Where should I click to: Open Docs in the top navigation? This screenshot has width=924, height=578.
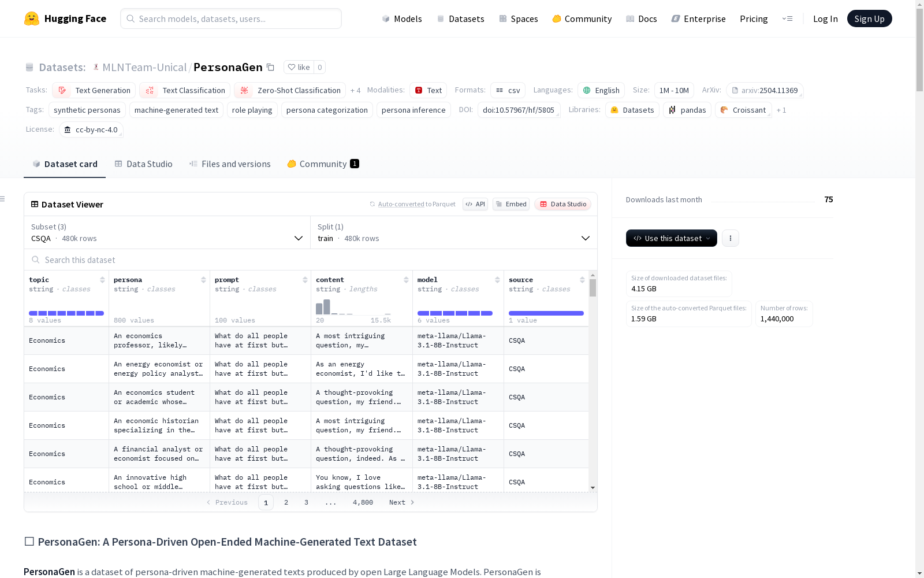(642, 18)
